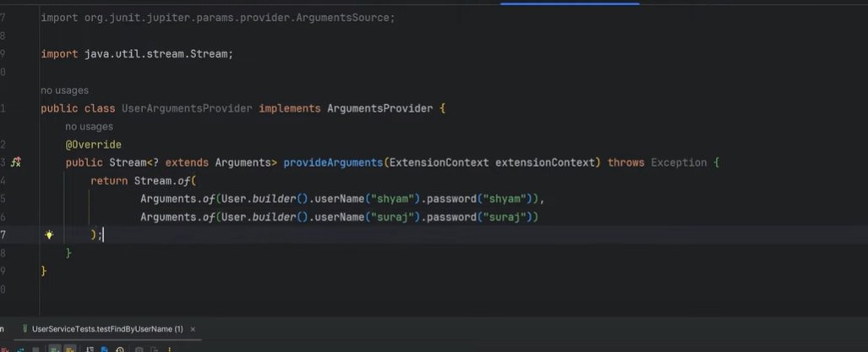The width and height of the screenshot is (868, 352).
Task: Click the "return" keyword
Action: 109,181
